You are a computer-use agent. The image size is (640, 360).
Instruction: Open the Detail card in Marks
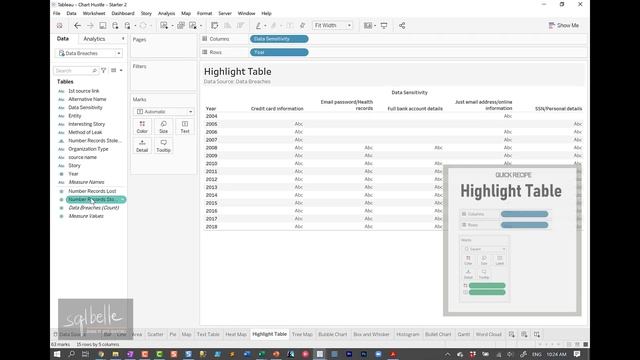click(142, 146)
